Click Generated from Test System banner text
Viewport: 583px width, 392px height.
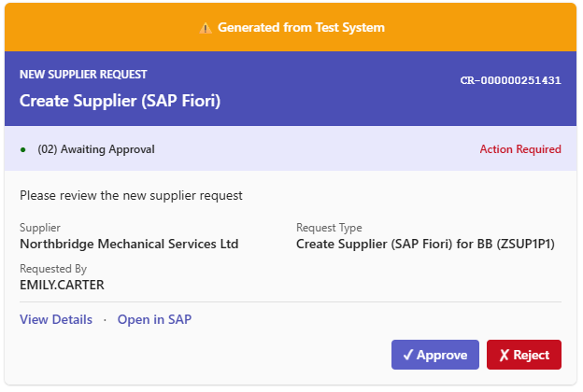pos(301,27)
